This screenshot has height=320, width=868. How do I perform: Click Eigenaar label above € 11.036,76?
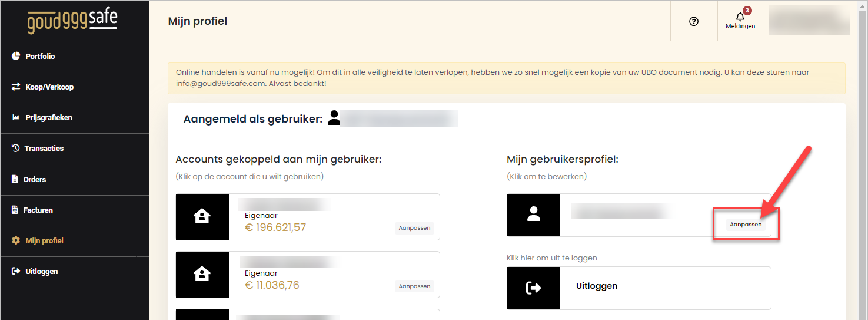[261, 273]
